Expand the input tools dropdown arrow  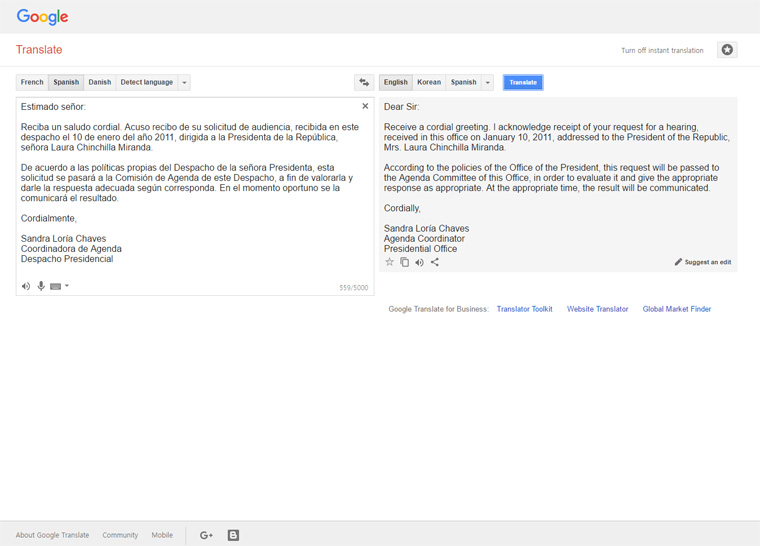pyautogui.click(x=67, y=286)
